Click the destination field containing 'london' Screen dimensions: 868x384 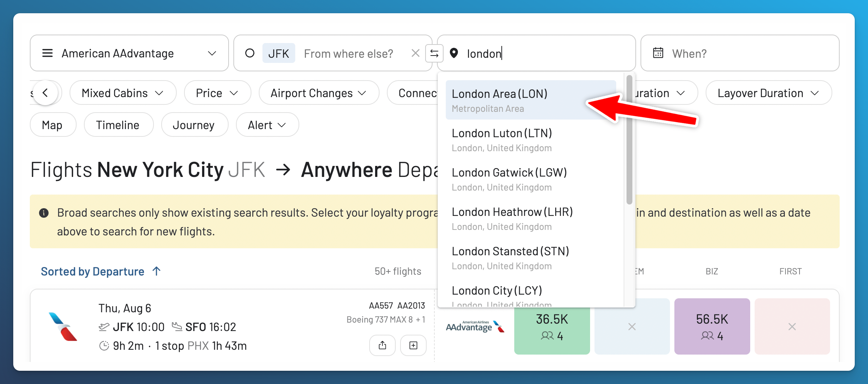536,53
